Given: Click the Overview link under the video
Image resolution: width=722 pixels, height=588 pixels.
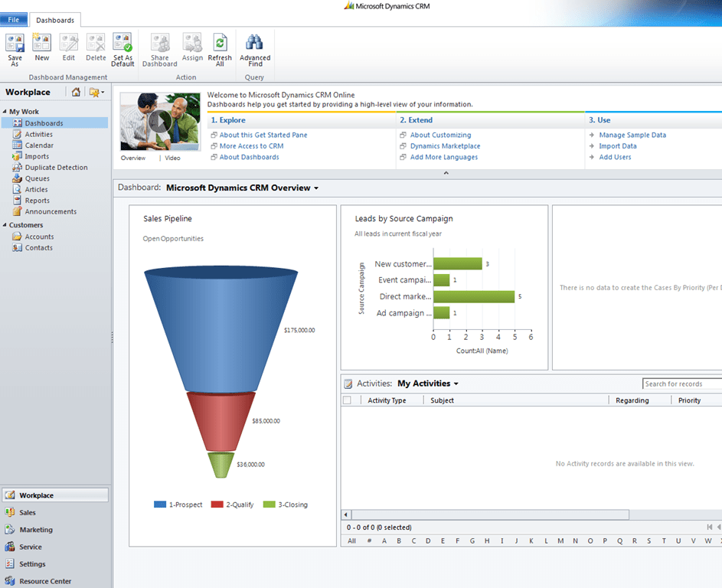Looking at the screenshot, I should tap(133, 158).
